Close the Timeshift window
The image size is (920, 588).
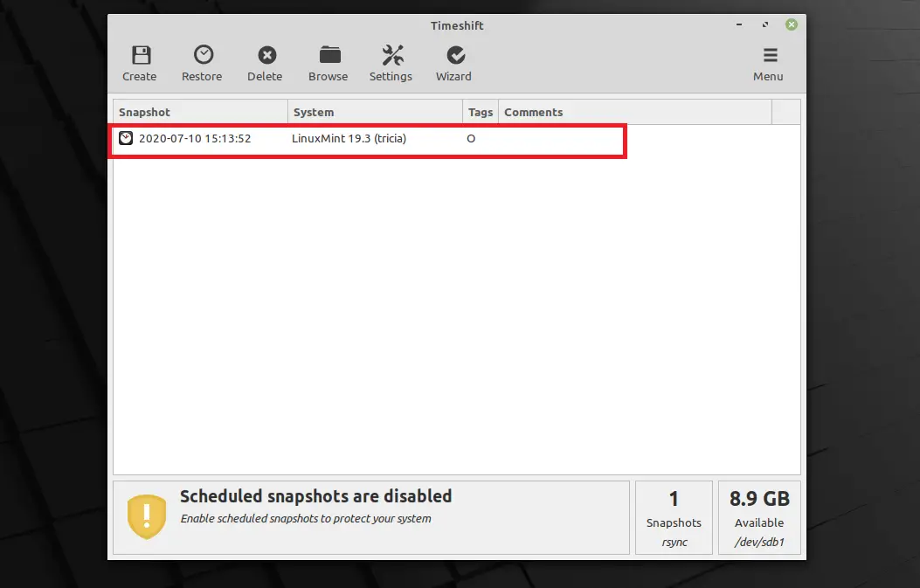(792, 24)
